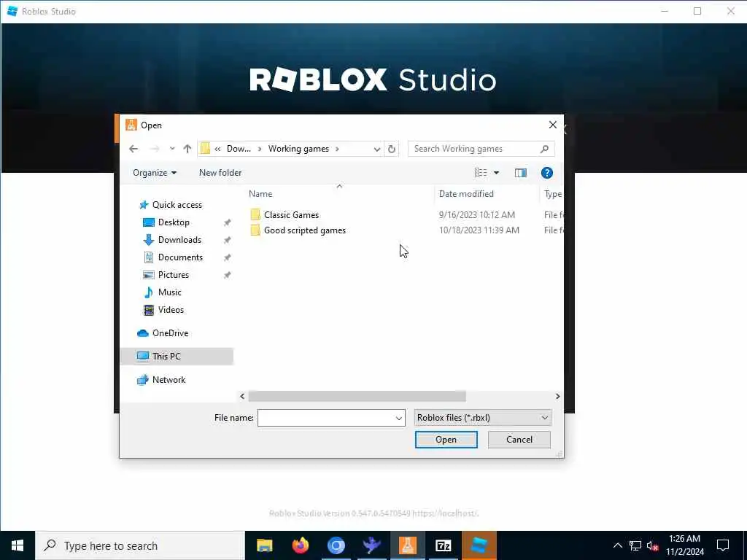Open the dialog help icon

547,173
